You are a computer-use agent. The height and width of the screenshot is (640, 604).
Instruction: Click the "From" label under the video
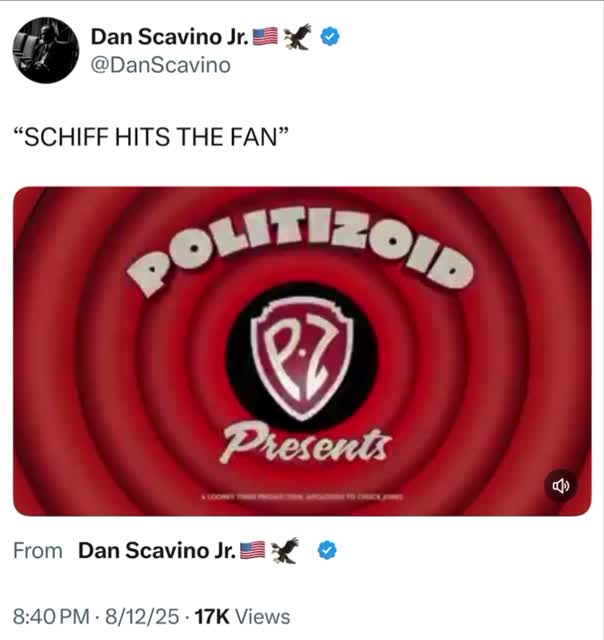click(38, 550)
